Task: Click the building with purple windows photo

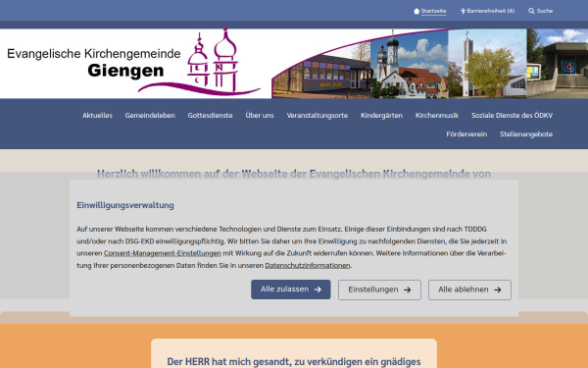Action: (321, 76)
